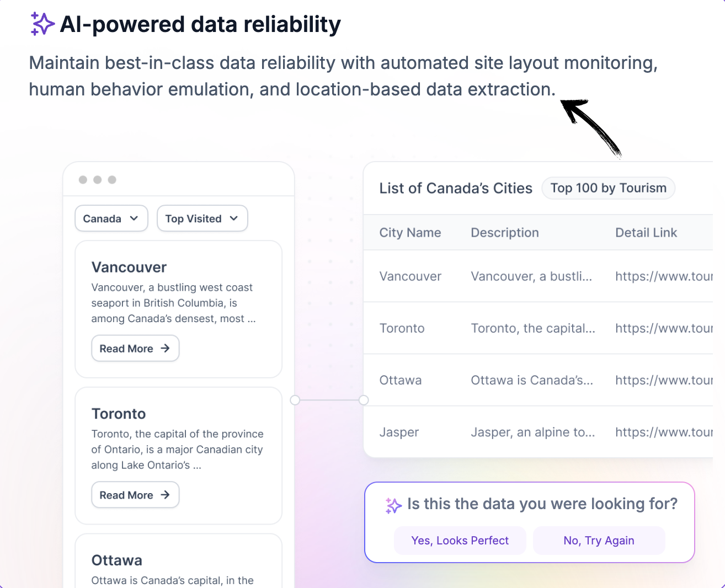Click Yes, Looks Perfect button
This screenshot has height=588, width=725.
coord(460,541)
